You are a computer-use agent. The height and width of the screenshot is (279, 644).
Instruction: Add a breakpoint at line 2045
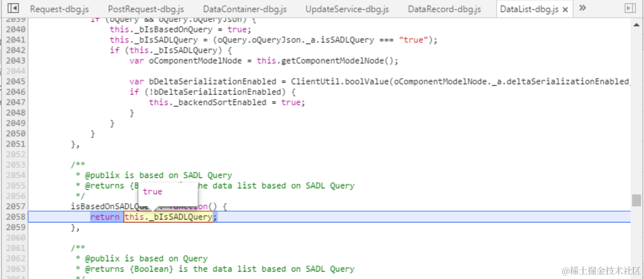click(x=15, y=82)
